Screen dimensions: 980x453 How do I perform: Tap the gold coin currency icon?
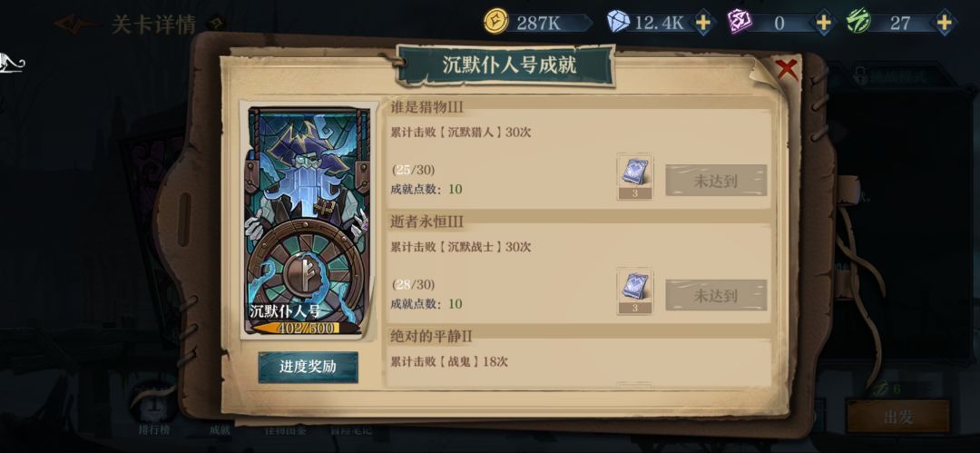(496, 23)
